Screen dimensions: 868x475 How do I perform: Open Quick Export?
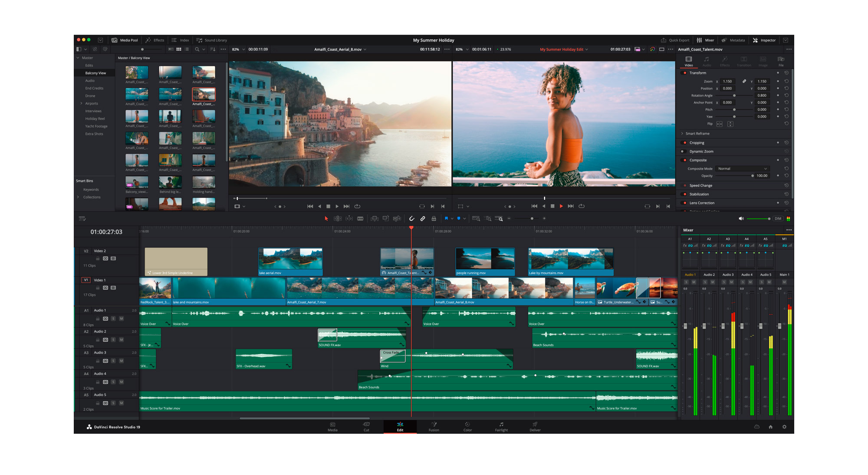(x=676, y=40)
